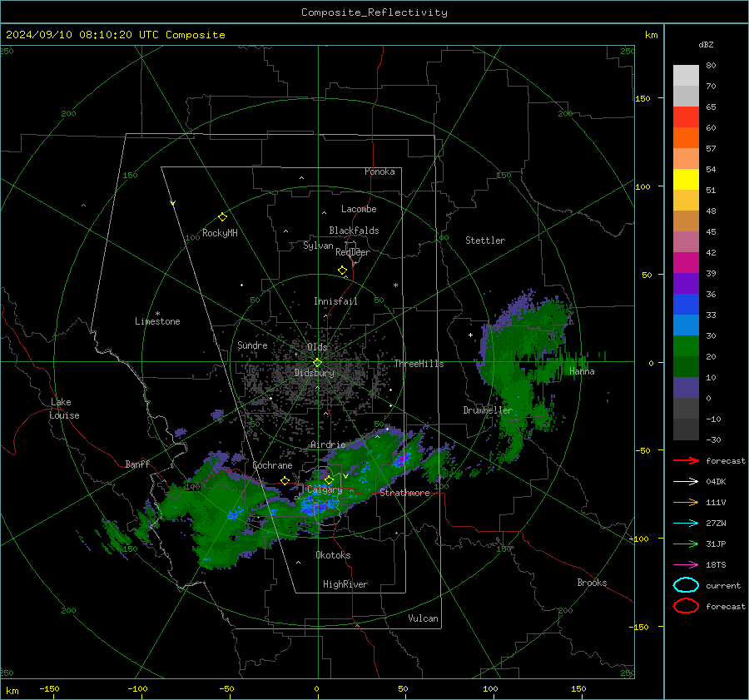Click the magenta storm core east of Calgary
Screen dimensions: 749x700
coord(401,459)
